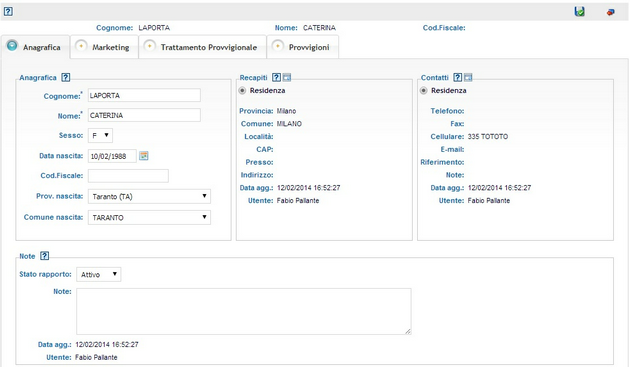
Task: Click the save disk icon in the toolbar
Action: coord(579,12)
